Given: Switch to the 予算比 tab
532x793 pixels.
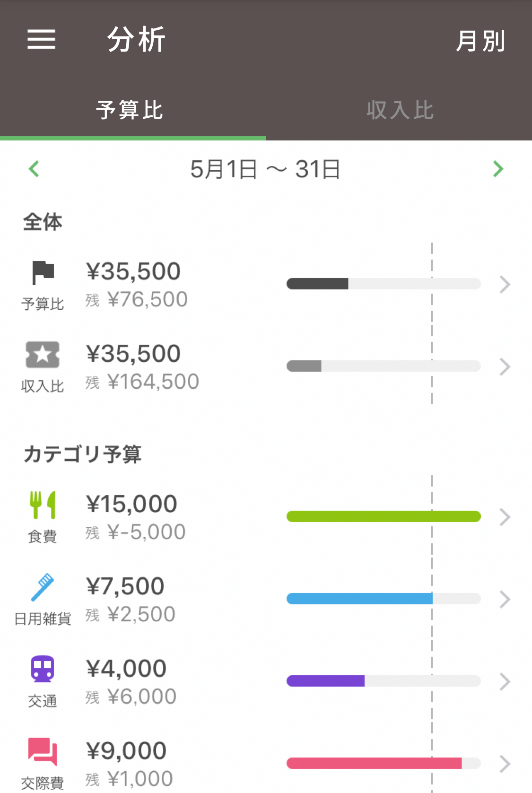Looking at the screenshot, I should point(130,110).
